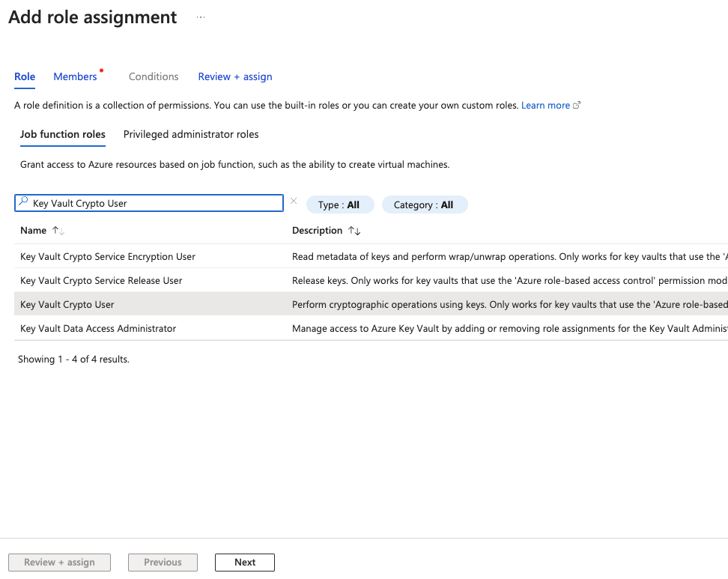Clear the role search with the X icon
728x579 pixels.
[294, 201]
